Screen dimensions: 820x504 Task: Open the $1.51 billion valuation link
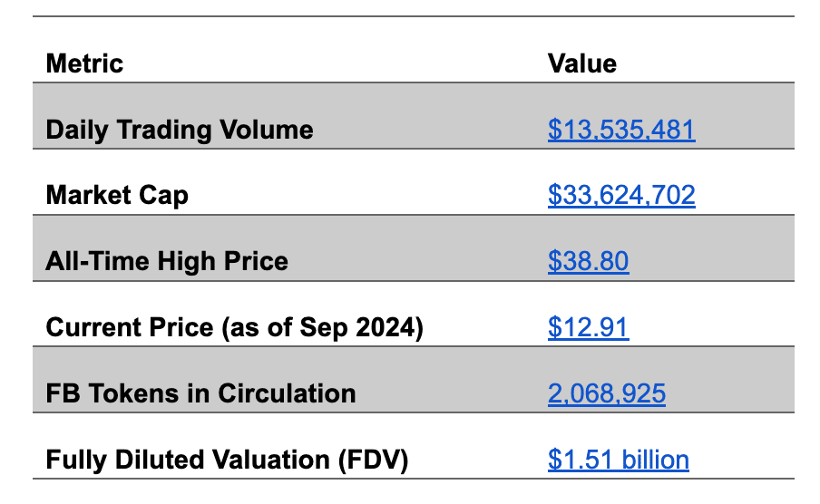point(618,460)
